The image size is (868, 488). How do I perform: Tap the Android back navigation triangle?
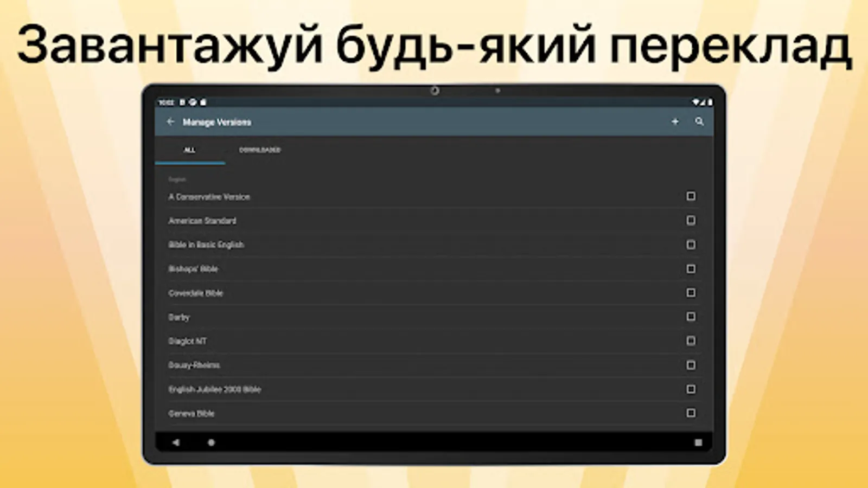click(176, 442)
